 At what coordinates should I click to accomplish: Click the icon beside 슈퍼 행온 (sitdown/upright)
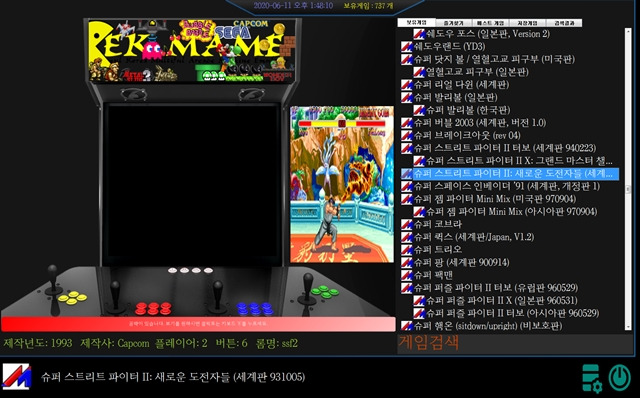pos(407,326)
